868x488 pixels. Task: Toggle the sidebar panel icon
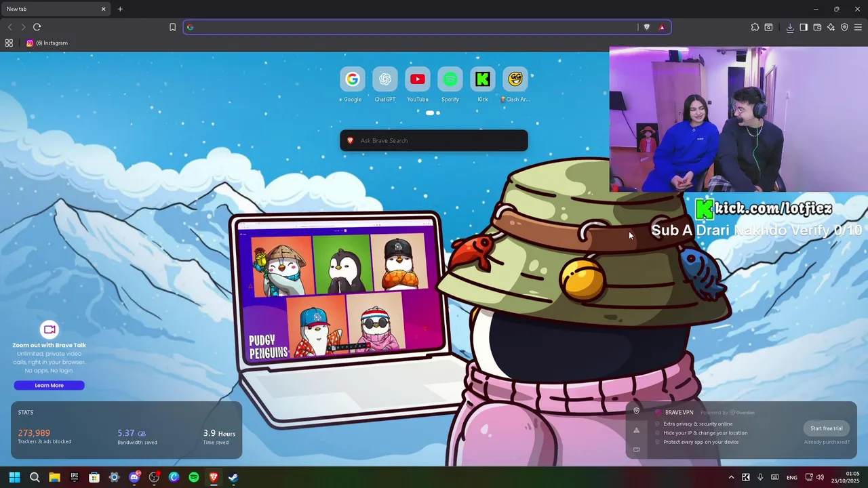pyautogui.click(x=804, y=27)
